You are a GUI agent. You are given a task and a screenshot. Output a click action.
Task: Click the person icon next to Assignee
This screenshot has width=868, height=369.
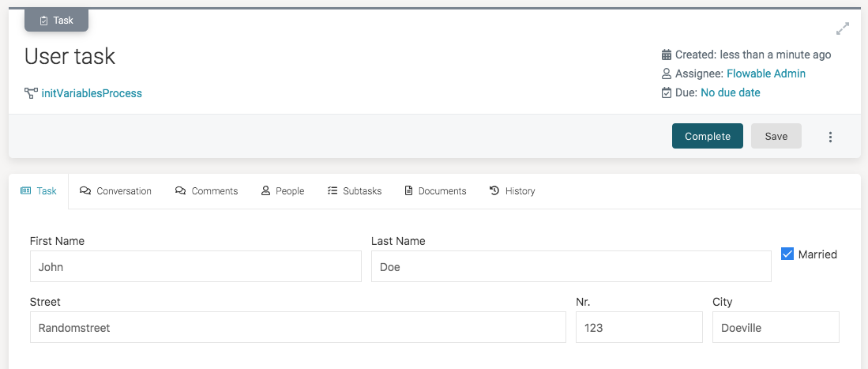click(x=667, y=73)
